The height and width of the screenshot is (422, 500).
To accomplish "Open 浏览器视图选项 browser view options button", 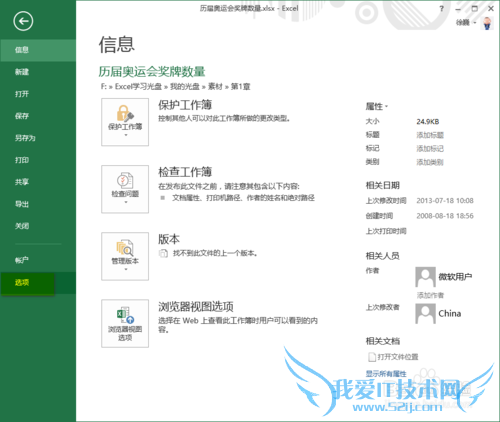I will [x=125, y=323].
